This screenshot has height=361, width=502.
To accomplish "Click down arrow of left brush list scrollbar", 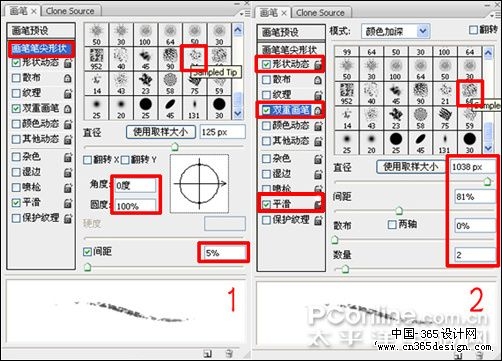I will [238, 114].
